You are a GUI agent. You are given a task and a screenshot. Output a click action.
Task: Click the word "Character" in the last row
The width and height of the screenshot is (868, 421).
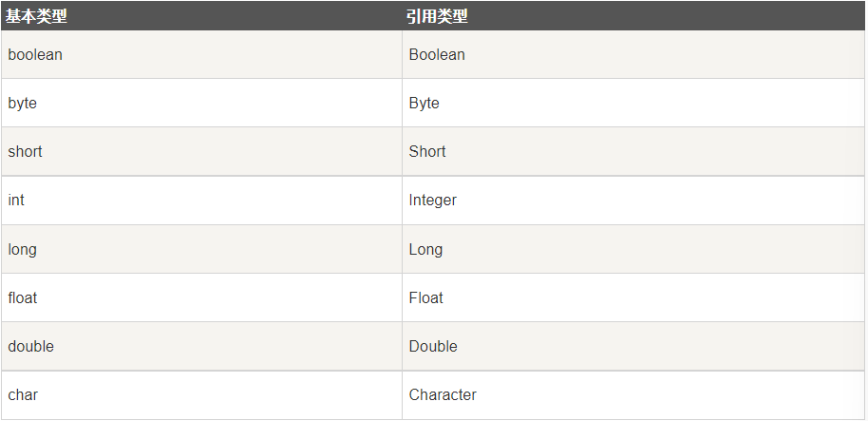coord(443,395)
